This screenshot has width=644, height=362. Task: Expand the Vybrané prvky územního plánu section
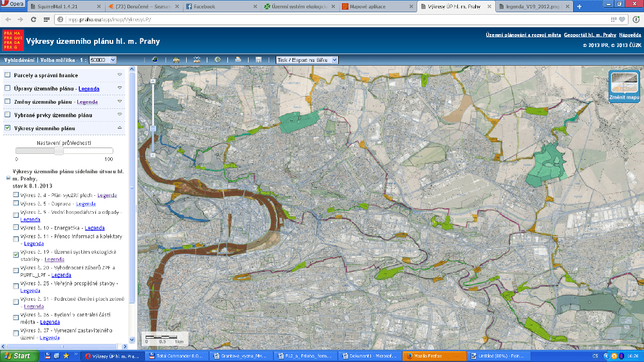tap(119, 115)
